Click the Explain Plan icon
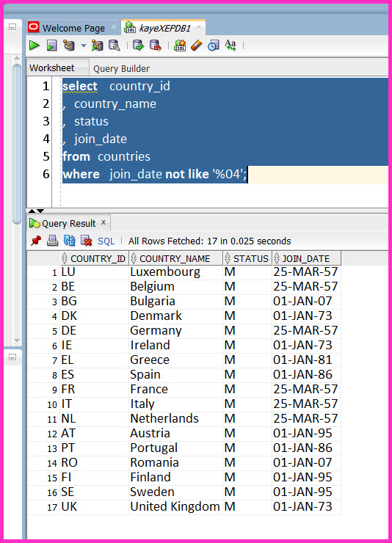The height and width of the screenshot is (543, 392). [69, 45]
